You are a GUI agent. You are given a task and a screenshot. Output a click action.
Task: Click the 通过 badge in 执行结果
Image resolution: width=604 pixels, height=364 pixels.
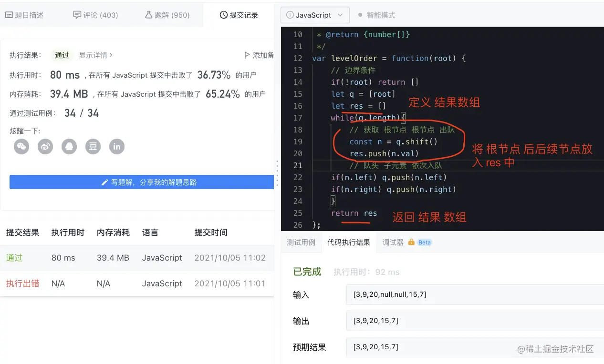click(x=62, y=55)
